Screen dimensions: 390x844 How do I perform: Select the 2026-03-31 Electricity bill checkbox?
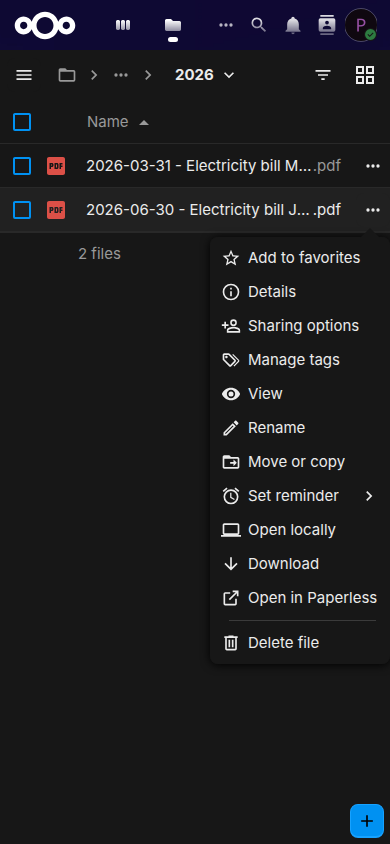(x=22, y=166)
